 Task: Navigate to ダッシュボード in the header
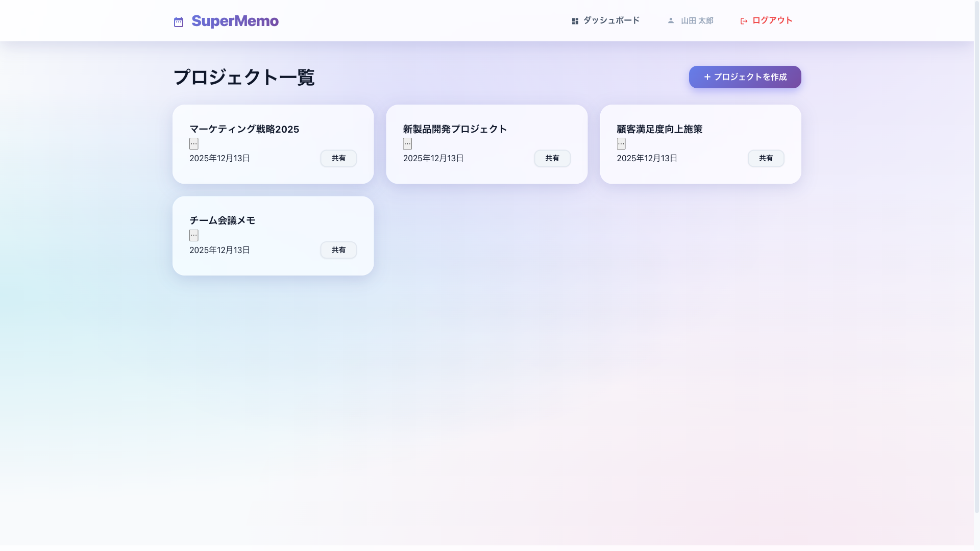(x=610, y=20)
